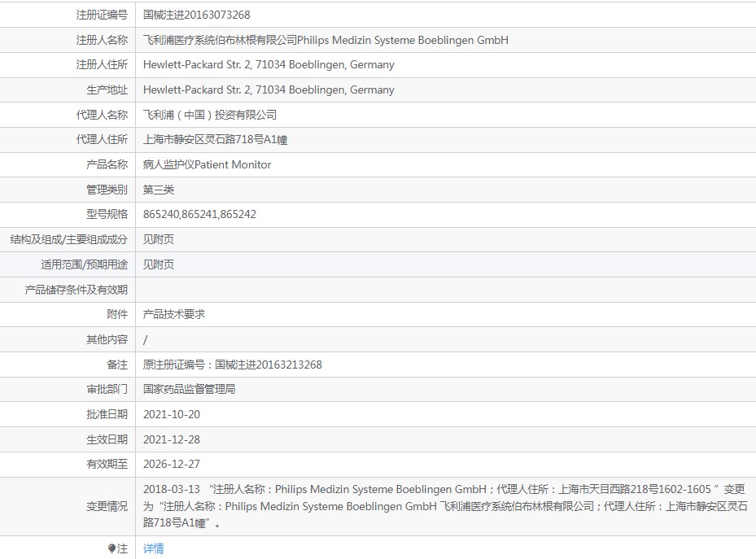Click the 产品名称 label
Screen dimensions: 756x559
[x=107, y=165]
